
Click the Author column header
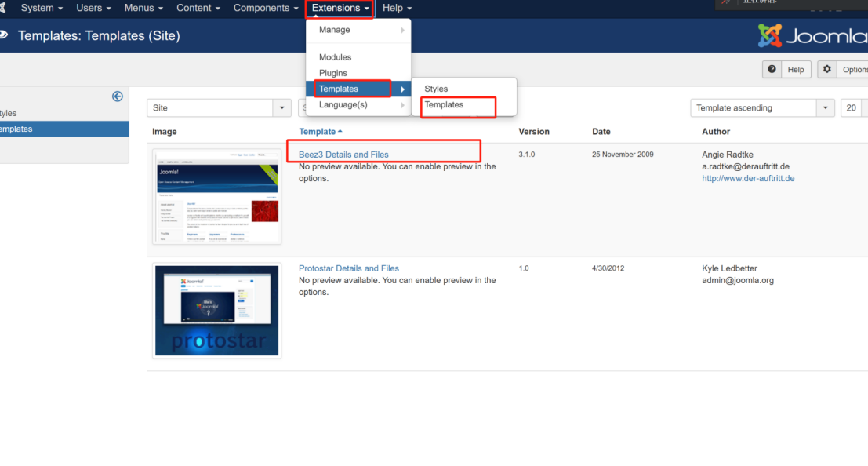[x=716, y=131]
